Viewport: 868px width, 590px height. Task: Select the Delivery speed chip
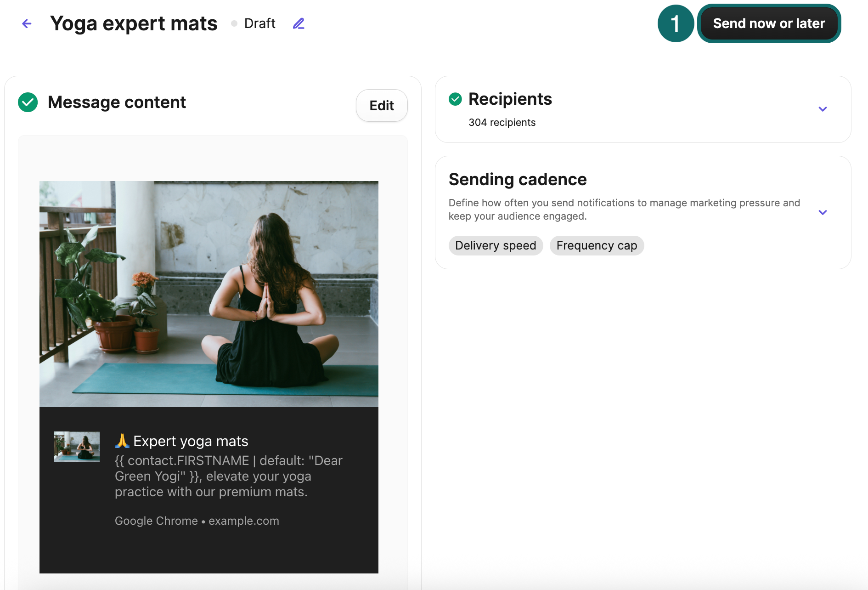pos(496,245)
